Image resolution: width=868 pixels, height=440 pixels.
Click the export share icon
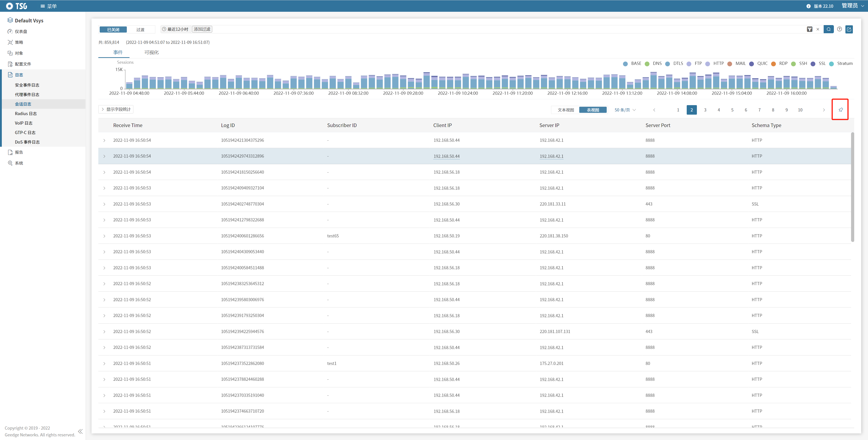(849, 29)
